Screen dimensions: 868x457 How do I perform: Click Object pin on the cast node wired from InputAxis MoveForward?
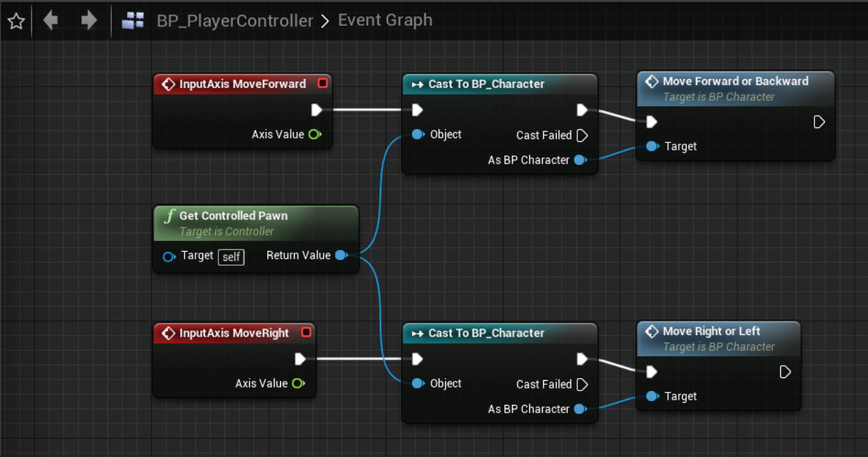pyautogui.click(x=418, y=134)
